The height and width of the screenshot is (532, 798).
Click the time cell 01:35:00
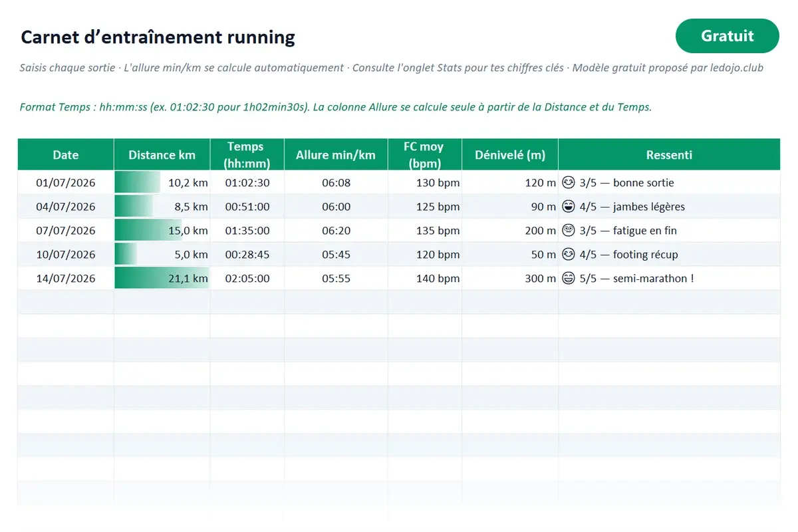(247, 231)
